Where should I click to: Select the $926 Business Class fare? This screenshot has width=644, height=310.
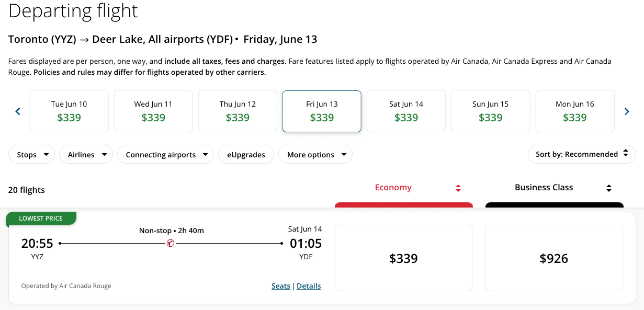tap(553, 258)
